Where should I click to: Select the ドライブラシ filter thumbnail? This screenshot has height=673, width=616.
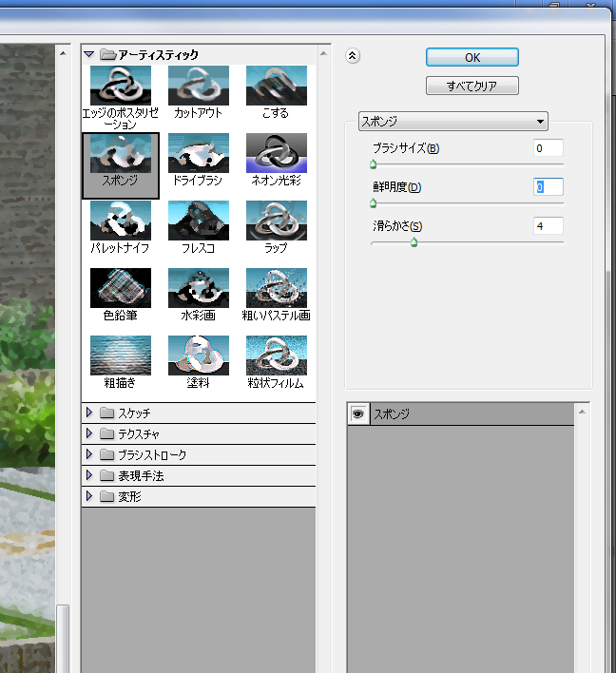[198, 153]
